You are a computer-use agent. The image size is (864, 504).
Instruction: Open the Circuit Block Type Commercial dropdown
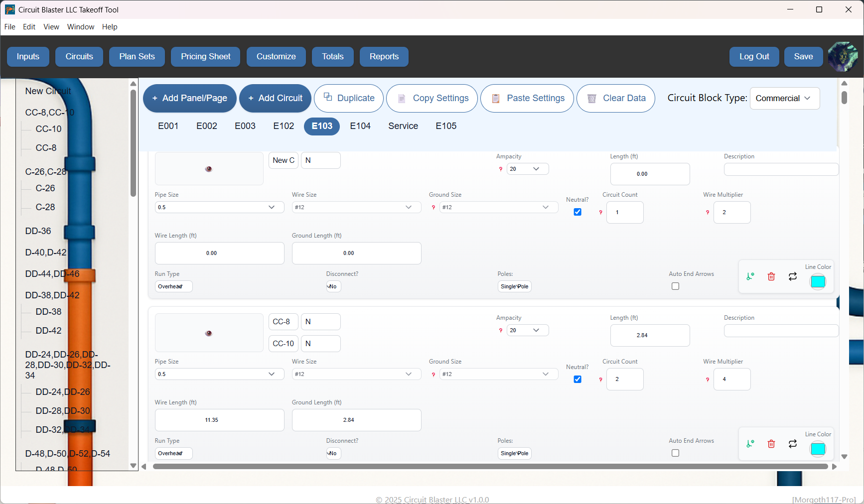[784, 98]
